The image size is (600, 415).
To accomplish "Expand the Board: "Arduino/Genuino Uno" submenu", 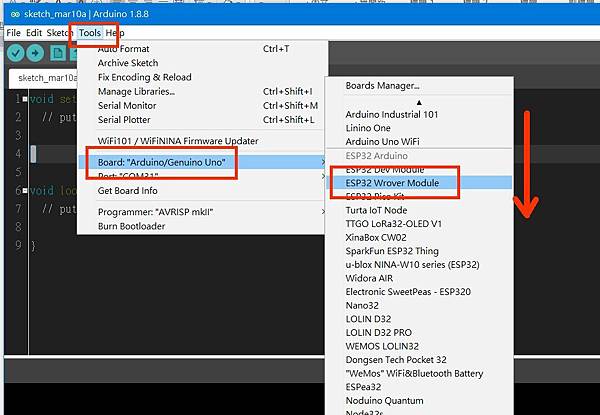I will (202, 162).
